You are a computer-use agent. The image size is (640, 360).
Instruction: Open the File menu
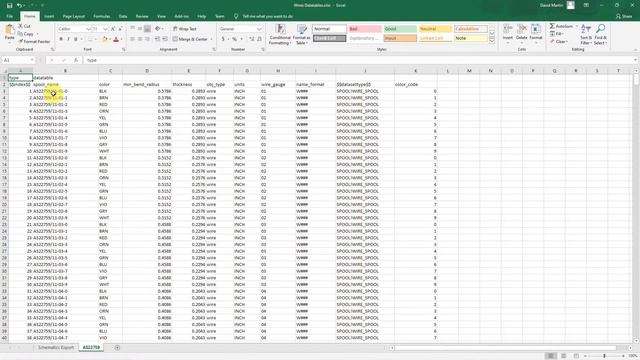[9, 16]
